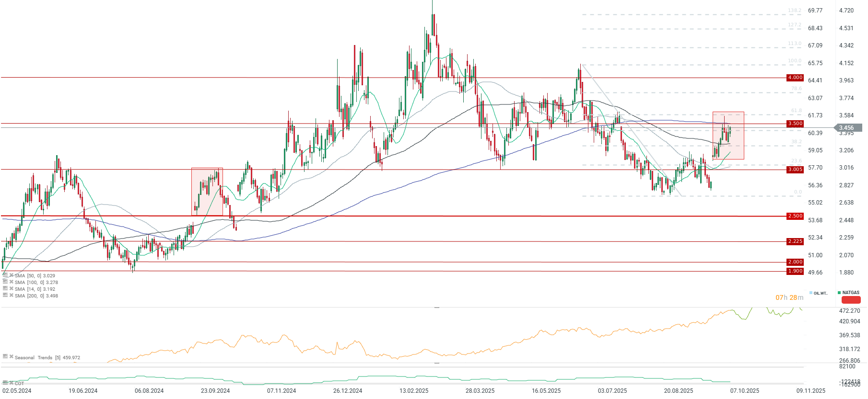The height and width of the screenshot is (399, 868).
Task: Click the candle countdown timer 07h 28m
Action: 789,297
